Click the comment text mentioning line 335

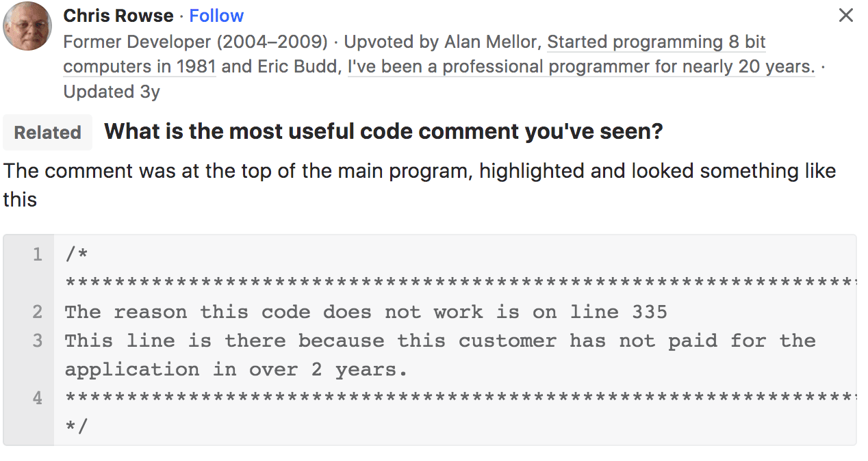tap(363, 312)
